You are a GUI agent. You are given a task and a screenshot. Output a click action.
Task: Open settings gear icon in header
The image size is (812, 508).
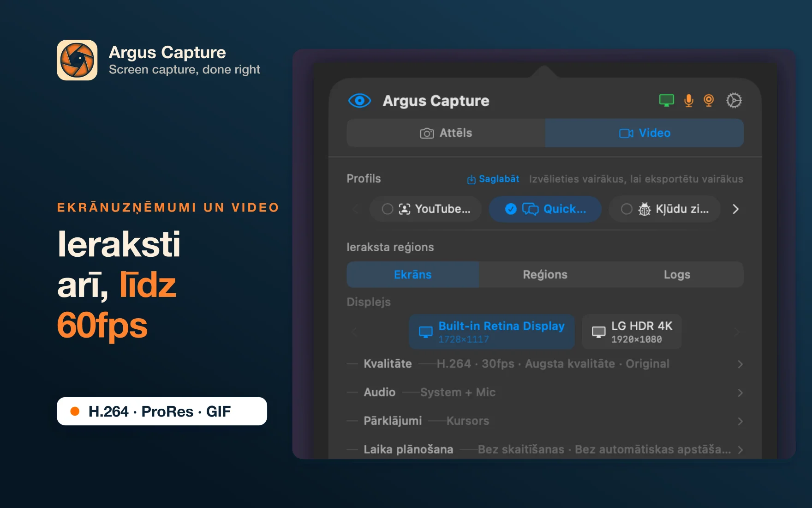click(734, 100)
